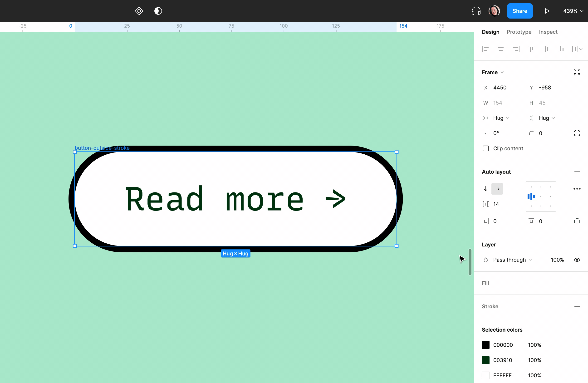Click the Hug × Hug size badge

pos(235,254)
